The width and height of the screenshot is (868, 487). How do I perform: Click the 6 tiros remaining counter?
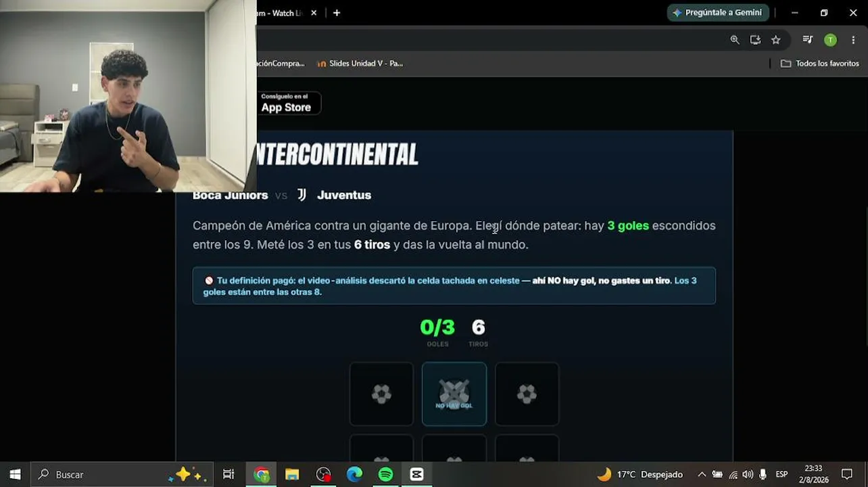coord(479,331)
